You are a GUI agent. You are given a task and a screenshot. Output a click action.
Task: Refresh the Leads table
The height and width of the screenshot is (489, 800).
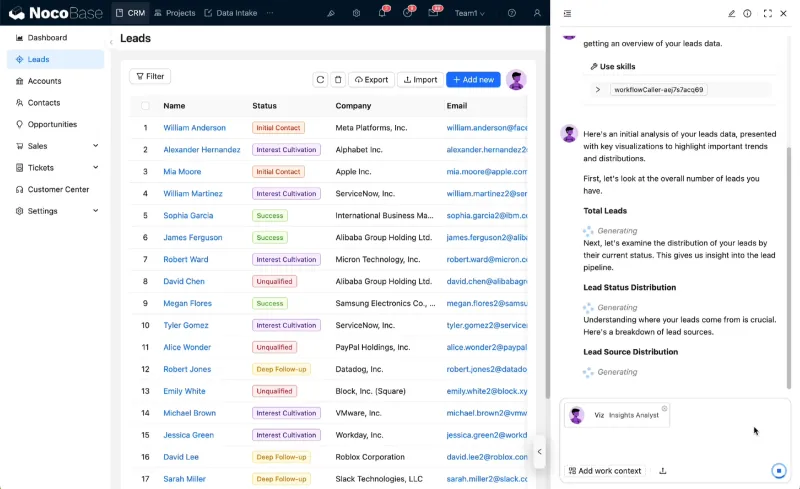[320, 80]
